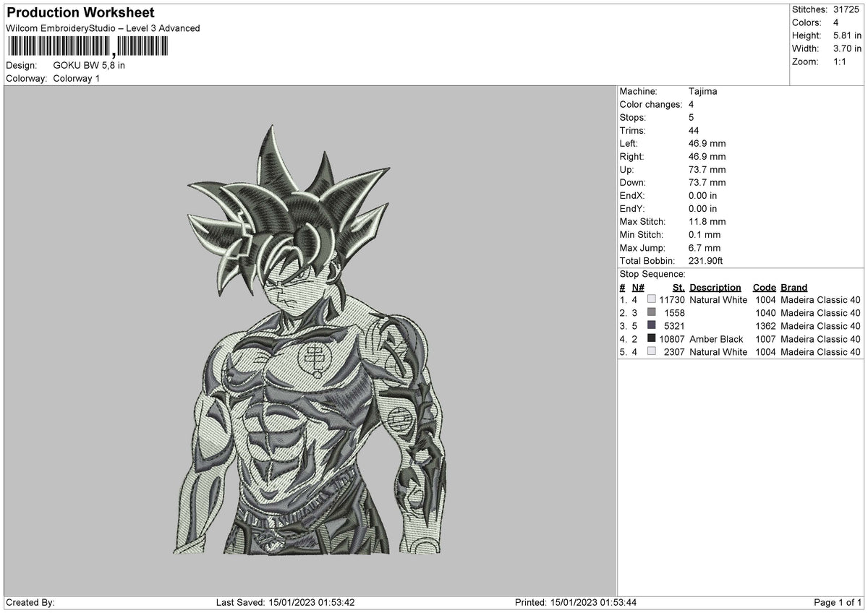Click the stitch count 10807 in stop 4
868x613 pixels.
tap(672, 339)
